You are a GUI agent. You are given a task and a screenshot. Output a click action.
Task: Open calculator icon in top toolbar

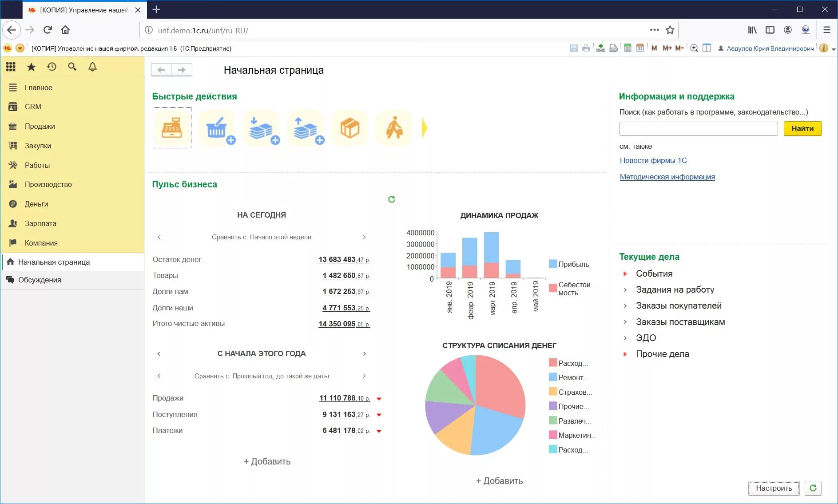[x=628, y=48]
